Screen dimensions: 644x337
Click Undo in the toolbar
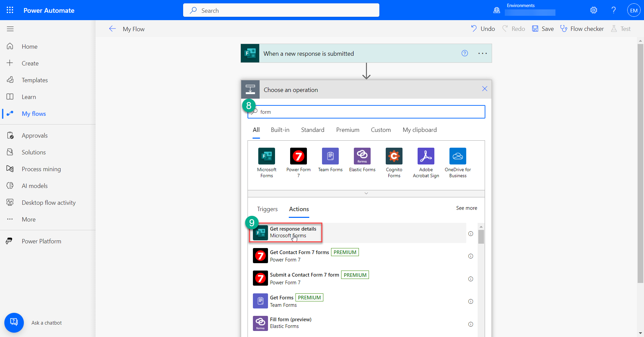coord(483,29)
